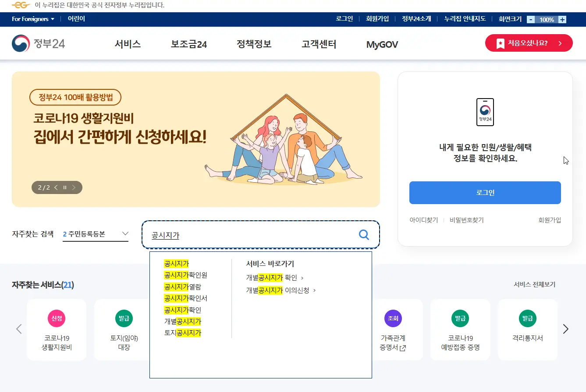Select suggestion 개별공시지가
The image size is (586, 392).
coord(182,321)
